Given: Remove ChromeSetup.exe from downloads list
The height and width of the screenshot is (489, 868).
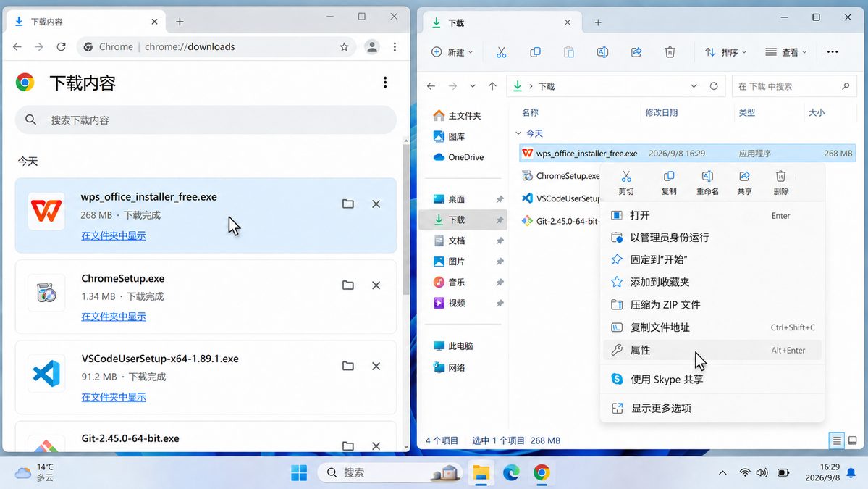Looking at the screenshot, I should (x=376, y=285).
